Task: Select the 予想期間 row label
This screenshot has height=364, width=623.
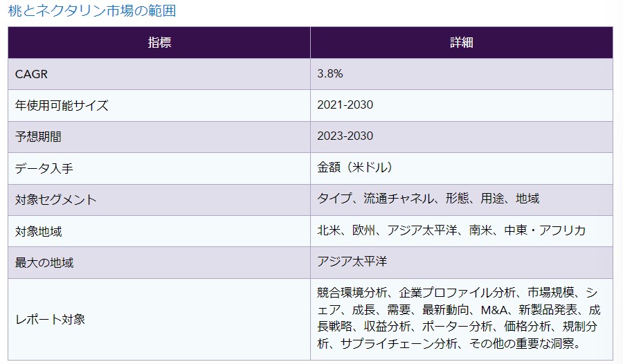Action: (x=38, y=137)
